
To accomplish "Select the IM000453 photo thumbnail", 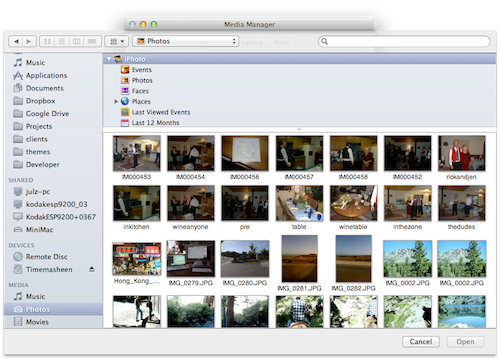I will (137, 153).
